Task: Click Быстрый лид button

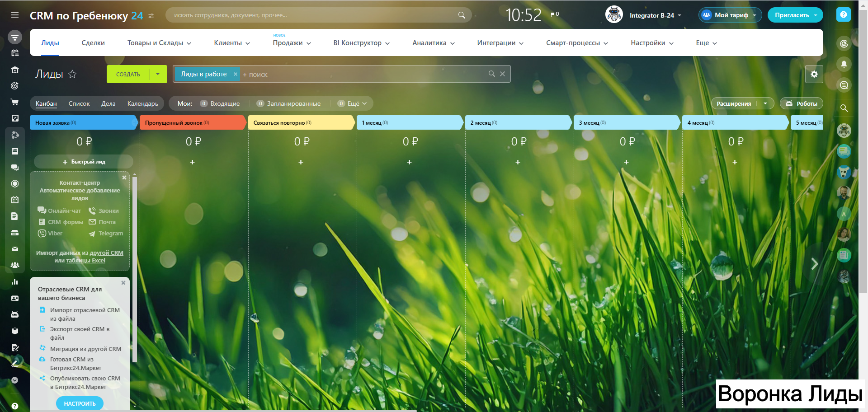Action: [84, 162]
